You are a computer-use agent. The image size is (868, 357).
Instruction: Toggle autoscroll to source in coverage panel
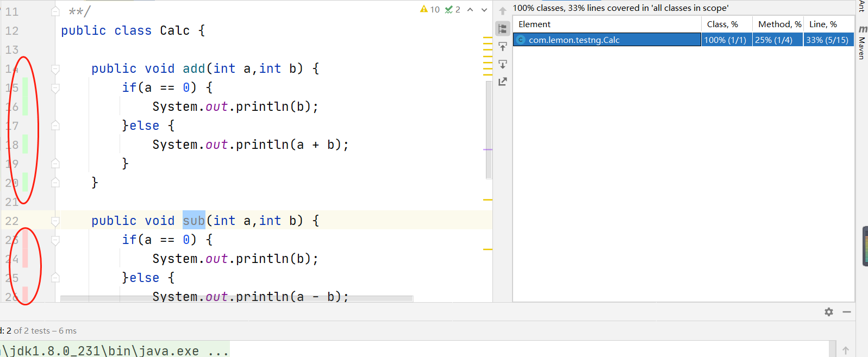tap(503, 47)
